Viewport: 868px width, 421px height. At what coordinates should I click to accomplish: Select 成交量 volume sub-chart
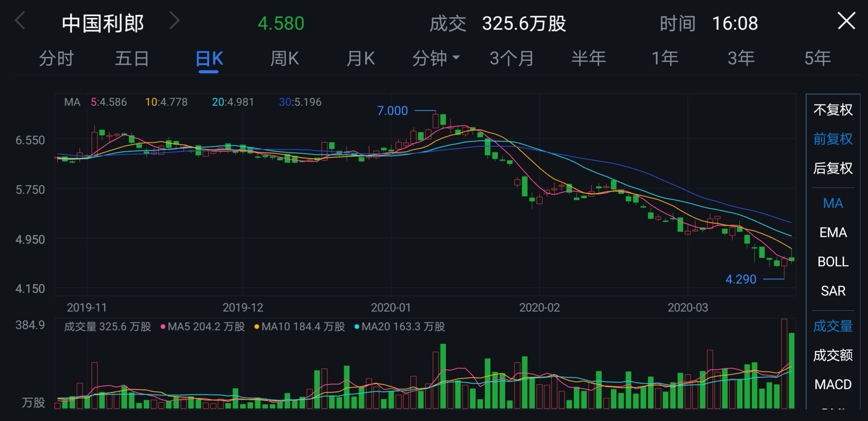833,326
